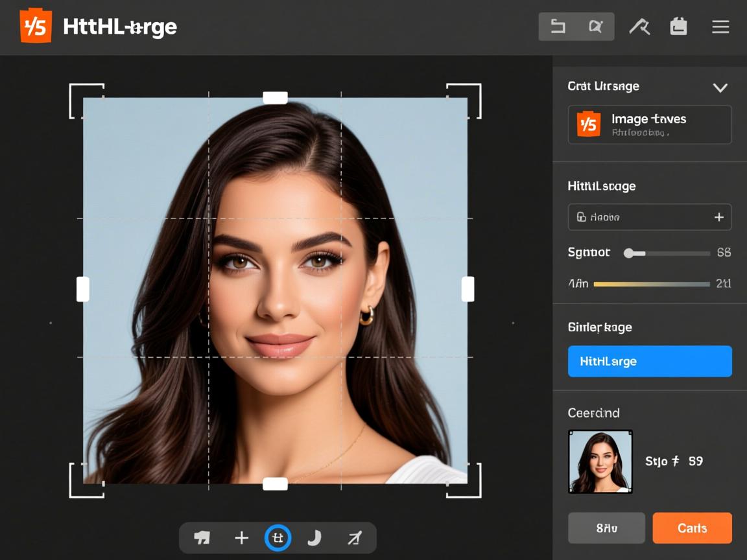Image resolution: width=747 pixels, height=560 pixels.
Task: Select the crop tool highlighted in blue
Action: click(x=278, y=538)
